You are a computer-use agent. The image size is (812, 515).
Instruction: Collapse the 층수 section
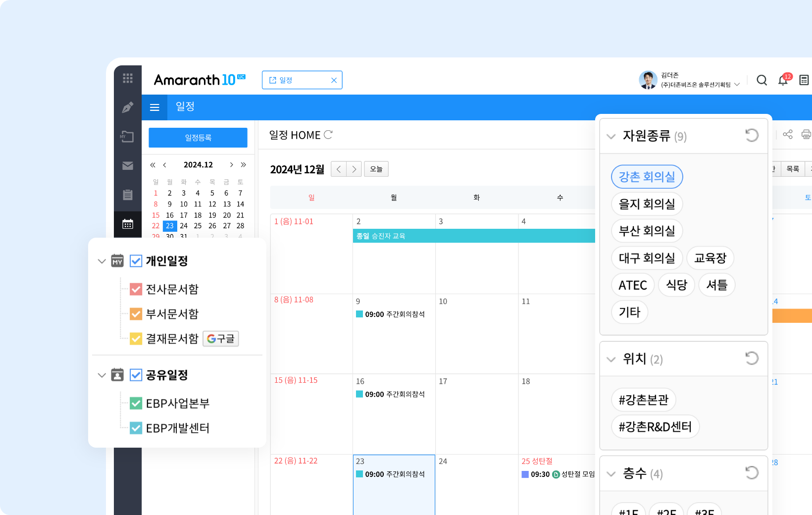pyautogui.click(x=611, y=474)
